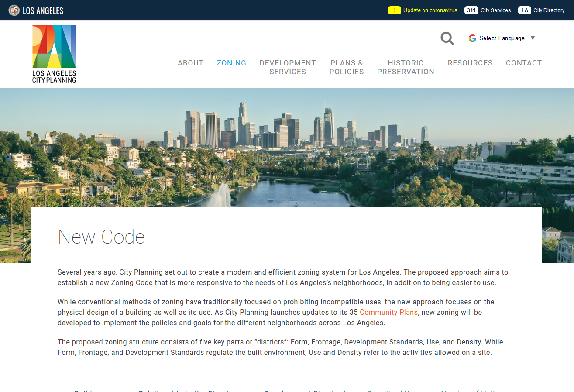
Task: Click the Los Angeles city seal icon
Action: tap(14, 10)
